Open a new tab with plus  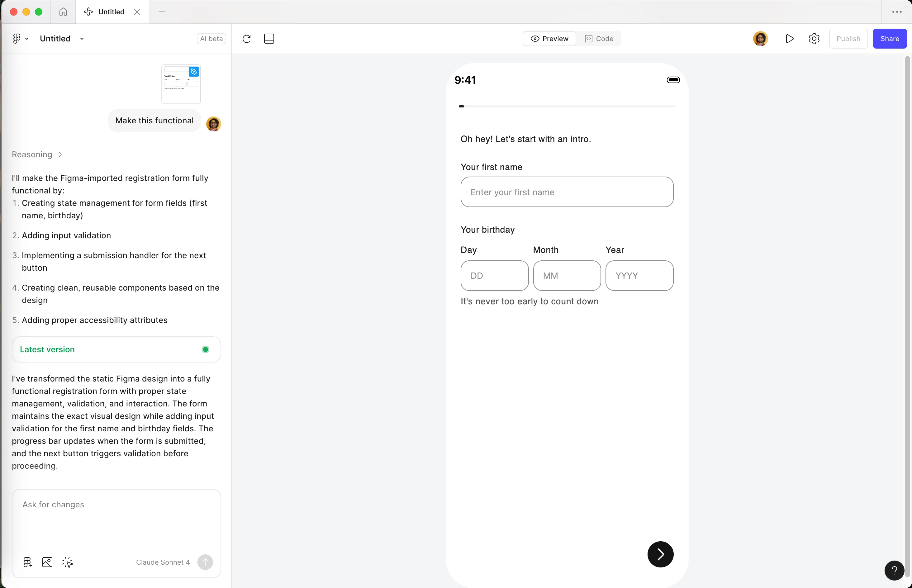pyautogui.click(x=162, y=12)
